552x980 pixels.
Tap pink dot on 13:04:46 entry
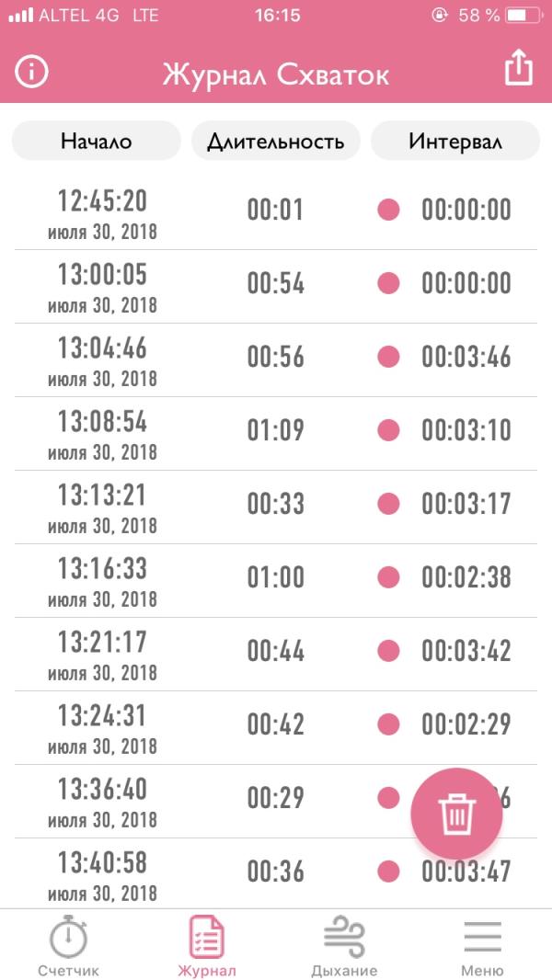[x=388, y=357]
